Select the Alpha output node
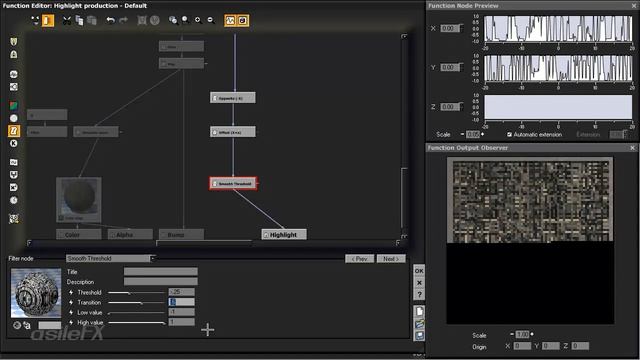The width and height of the screenshot is (640, 360). coord(130,235)
